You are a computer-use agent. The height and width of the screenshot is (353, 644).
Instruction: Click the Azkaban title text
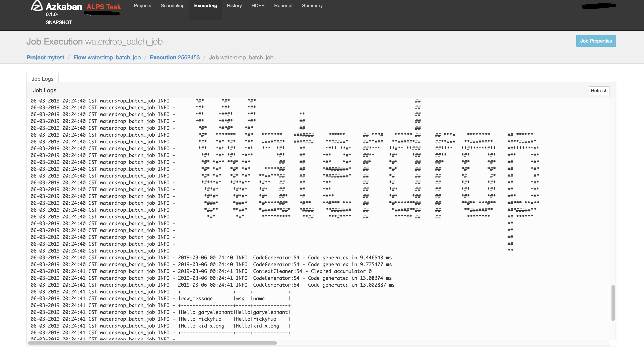click(x=64, y=6)
